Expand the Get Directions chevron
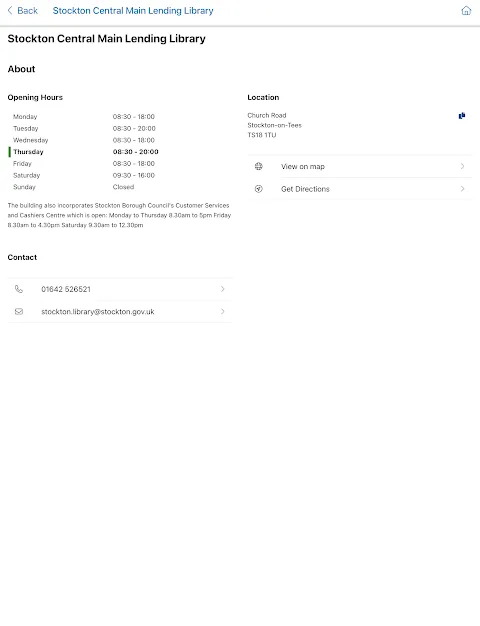480x626 pixels. pyautogui.click(x=462, y=189)
